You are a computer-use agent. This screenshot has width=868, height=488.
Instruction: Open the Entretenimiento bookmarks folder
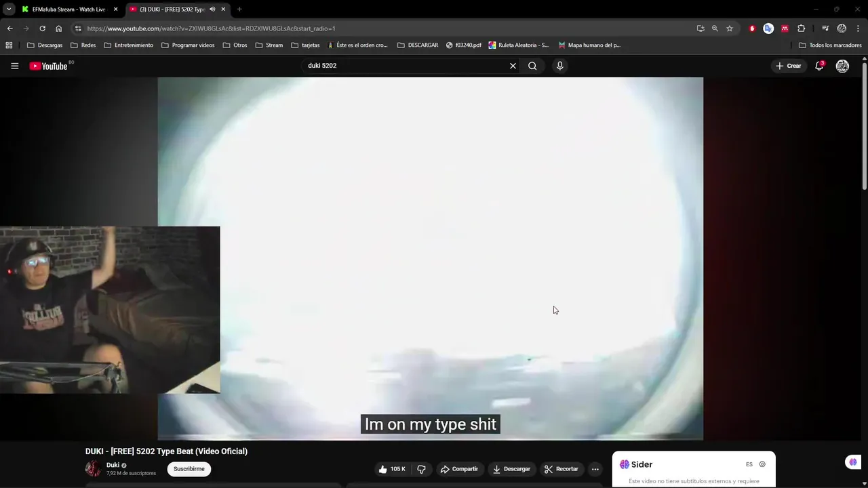tap(129, 45)
